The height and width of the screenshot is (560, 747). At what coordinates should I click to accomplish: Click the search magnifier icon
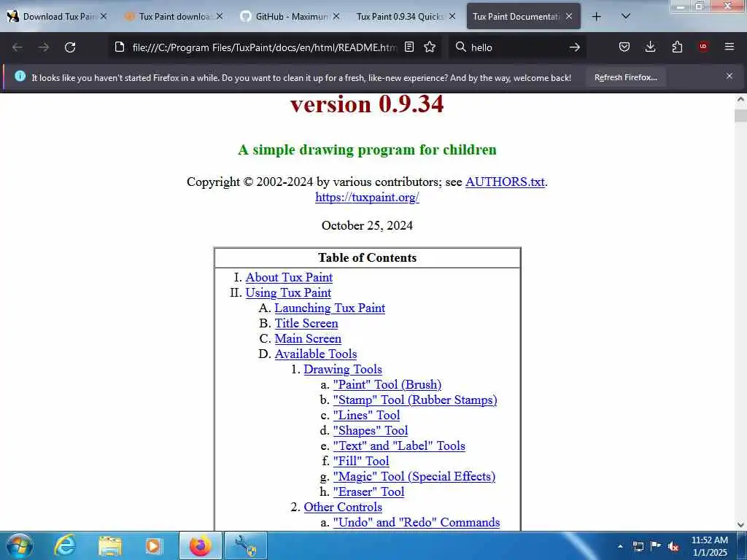pyautogui.click(x=461, y=47)
